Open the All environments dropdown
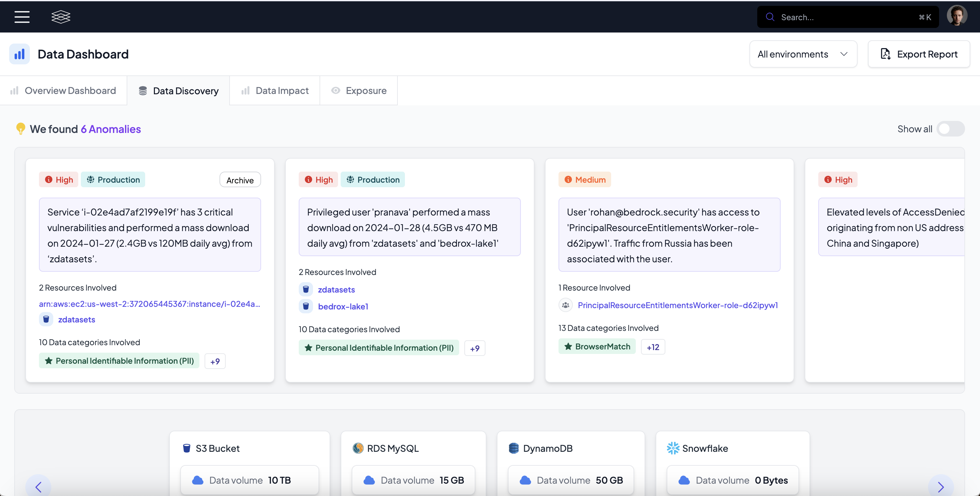Image resolution: width=980 pixels, height=496 pixels. coord(803,54)
